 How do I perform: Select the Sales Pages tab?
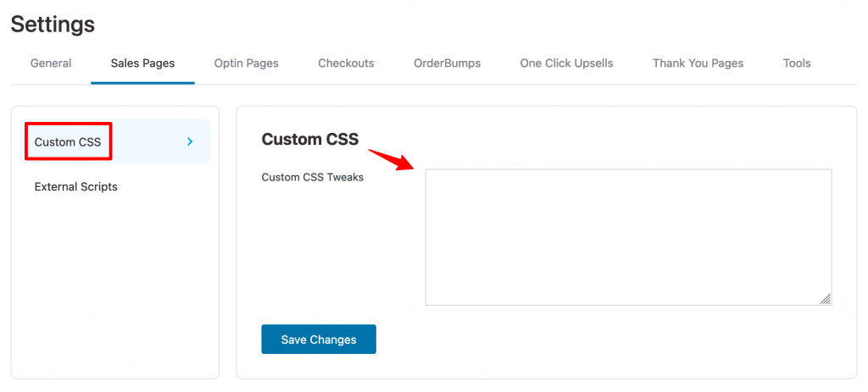142,63
